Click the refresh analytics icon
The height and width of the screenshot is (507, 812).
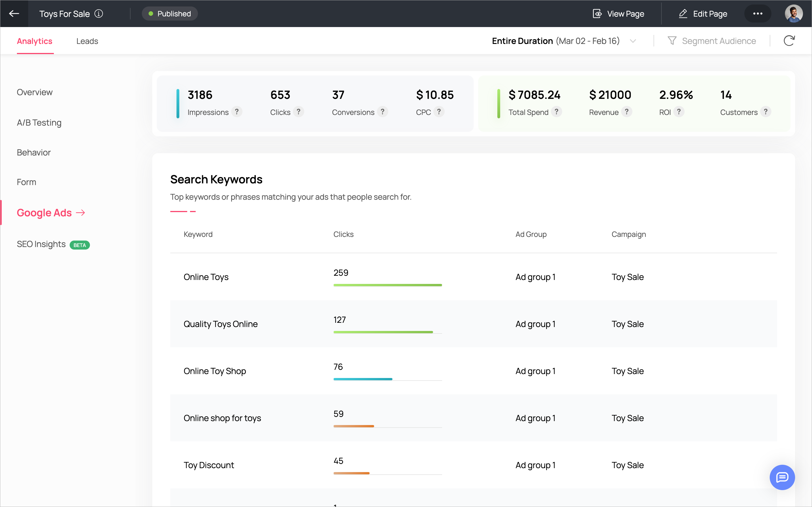[x=789, y=41]
